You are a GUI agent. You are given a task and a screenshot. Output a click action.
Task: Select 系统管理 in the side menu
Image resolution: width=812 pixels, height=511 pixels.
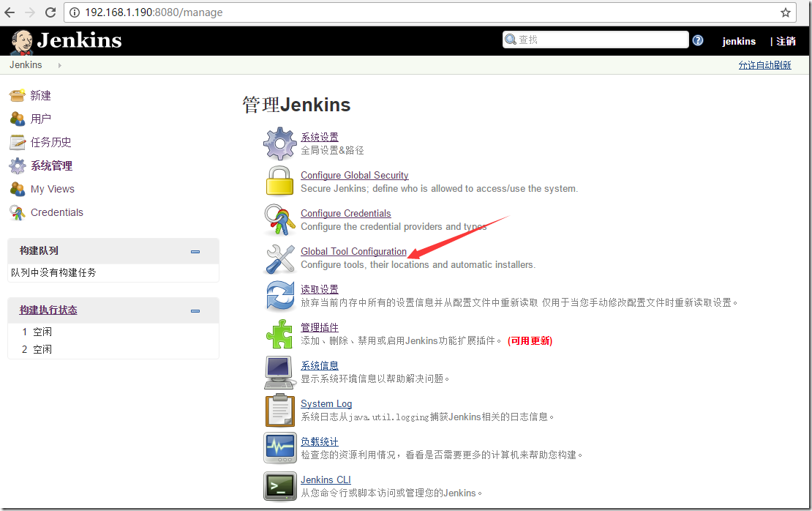[x=51, y=165]
